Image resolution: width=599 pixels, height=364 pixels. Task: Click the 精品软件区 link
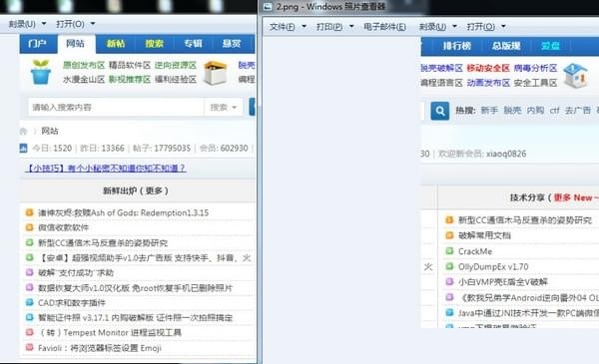coord(130,65)
